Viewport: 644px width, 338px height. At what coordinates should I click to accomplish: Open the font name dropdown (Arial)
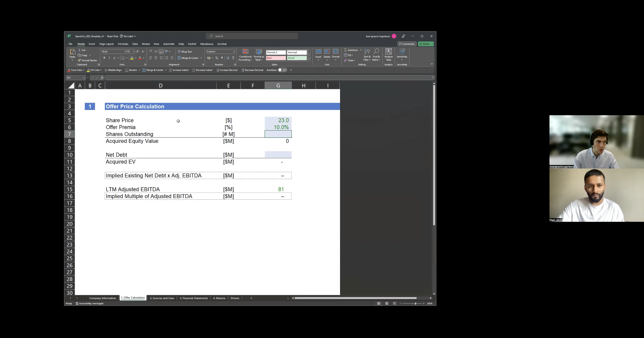[x=125, y=52]
